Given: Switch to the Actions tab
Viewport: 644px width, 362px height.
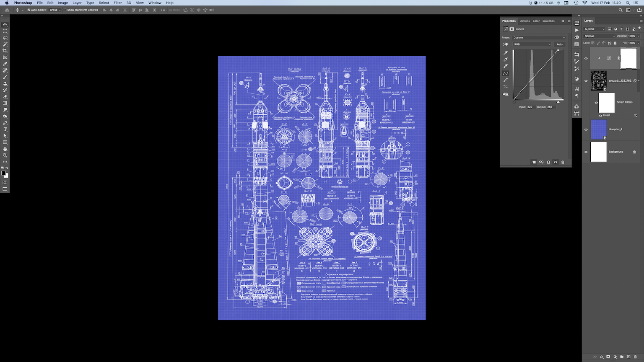Looking at the screenshot, I should click(525, 21).
